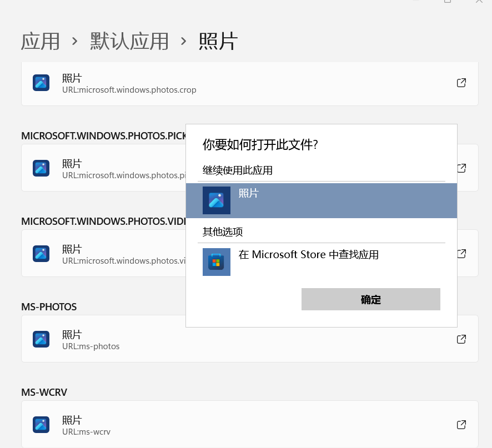Click the Photos app icon in the dialog

(216, 200)
